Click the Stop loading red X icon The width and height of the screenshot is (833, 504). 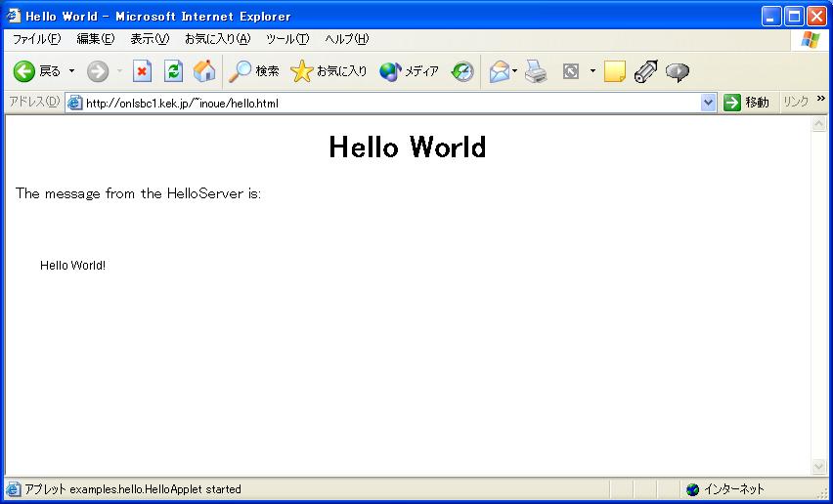142,71
